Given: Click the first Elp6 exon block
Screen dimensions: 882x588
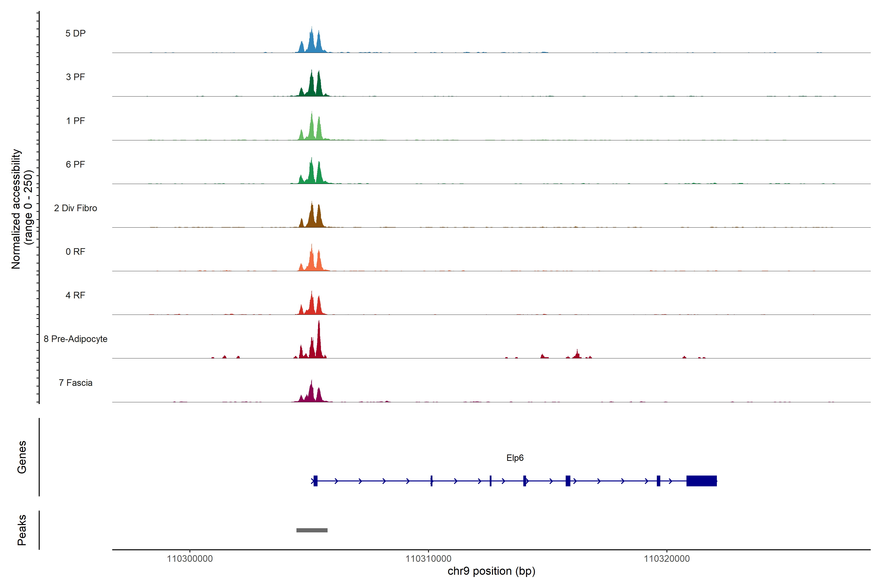Looking at the screenshot, I should tap(315, 481).
